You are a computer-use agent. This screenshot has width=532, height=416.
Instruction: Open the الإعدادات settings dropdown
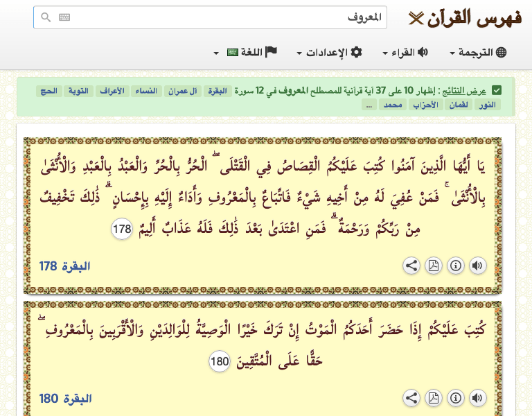pos(329,53)
